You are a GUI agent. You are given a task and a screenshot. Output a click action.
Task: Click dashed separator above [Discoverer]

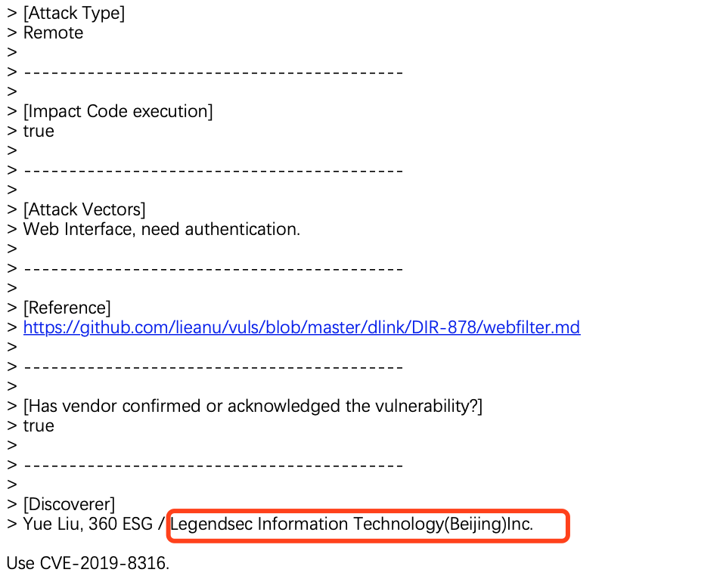pyautogui.click(x=213, y=466)
